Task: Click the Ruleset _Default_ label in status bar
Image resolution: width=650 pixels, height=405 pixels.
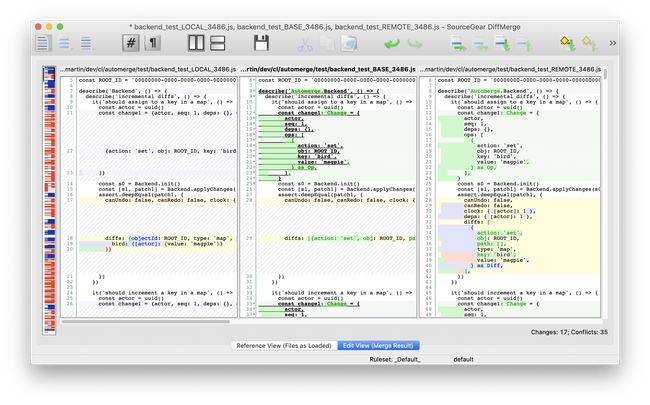Action: (x=395, y=358)
